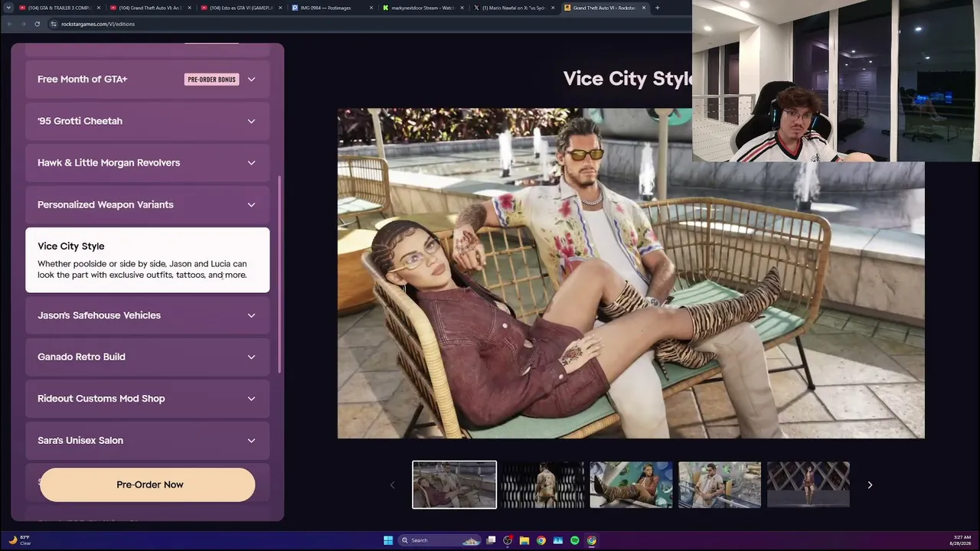This screenshot has width=980, height=551.
Task: Go back to the previous page
Action: click(x=9, y=24)
